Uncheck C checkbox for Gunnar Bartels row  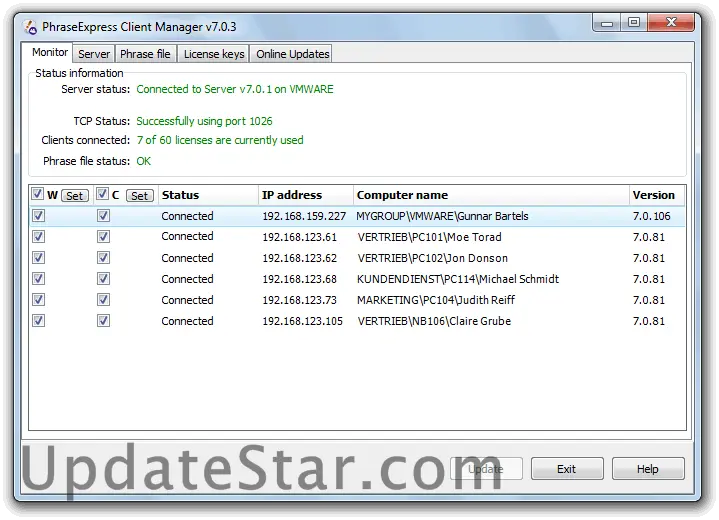(x=104, y=216)
